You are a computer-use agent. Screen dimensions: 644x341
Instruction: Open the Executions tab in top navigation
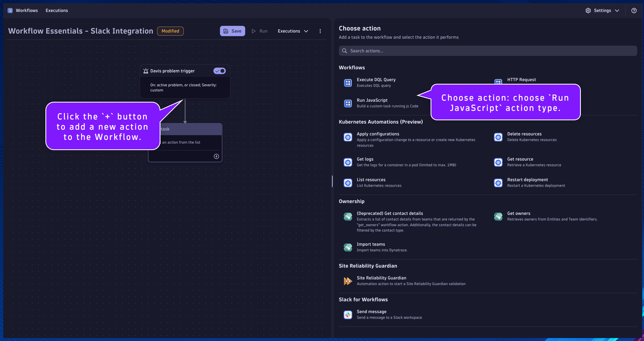(57, 10)
